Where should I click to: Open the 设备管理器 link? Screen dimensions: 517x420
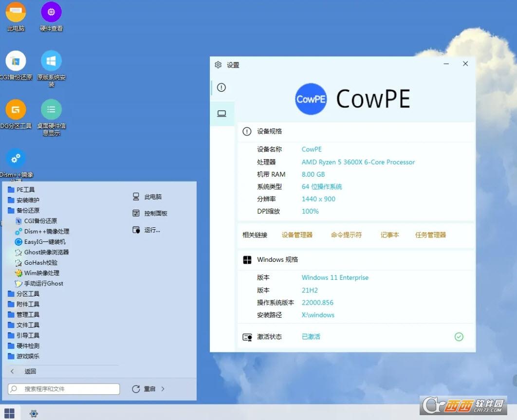coord(297,235)
